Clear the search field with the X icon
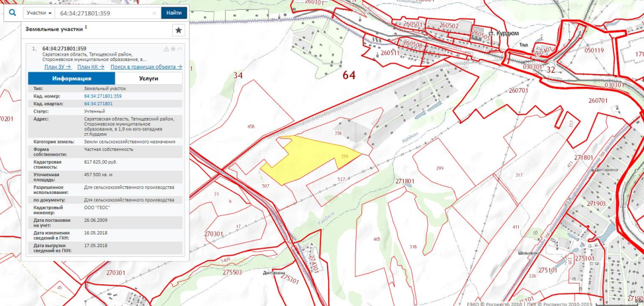 click(154, 13)
